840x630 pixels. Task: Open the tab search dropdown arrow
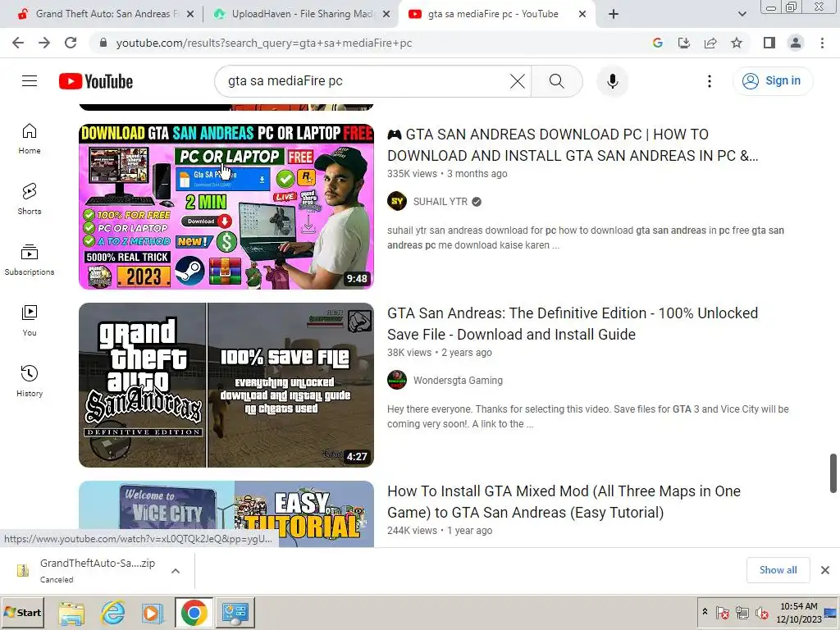[x=742, y=14]
